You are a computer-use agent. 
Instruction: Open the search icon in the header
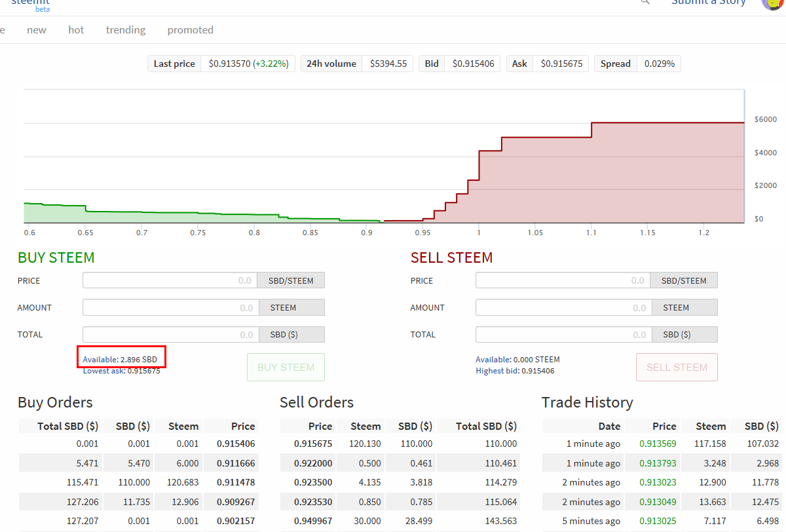[x=644, y=3]
